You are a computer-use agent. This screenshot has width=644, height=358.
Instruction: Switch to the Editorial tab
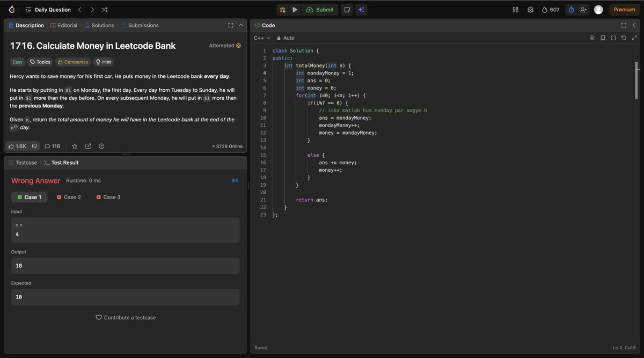click(x=64, y=25)
